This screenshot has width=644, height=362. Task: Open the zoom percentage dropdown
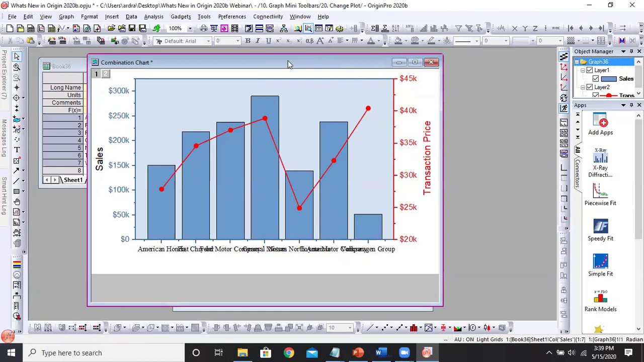pyautogui.click(x=190, y=28)
